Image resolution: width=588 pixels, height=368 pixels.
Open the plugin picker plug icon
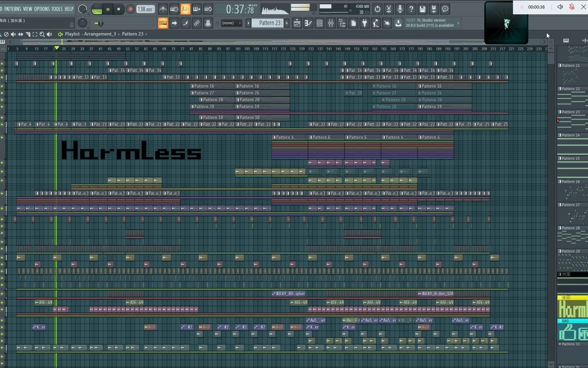tap(365, 23)
